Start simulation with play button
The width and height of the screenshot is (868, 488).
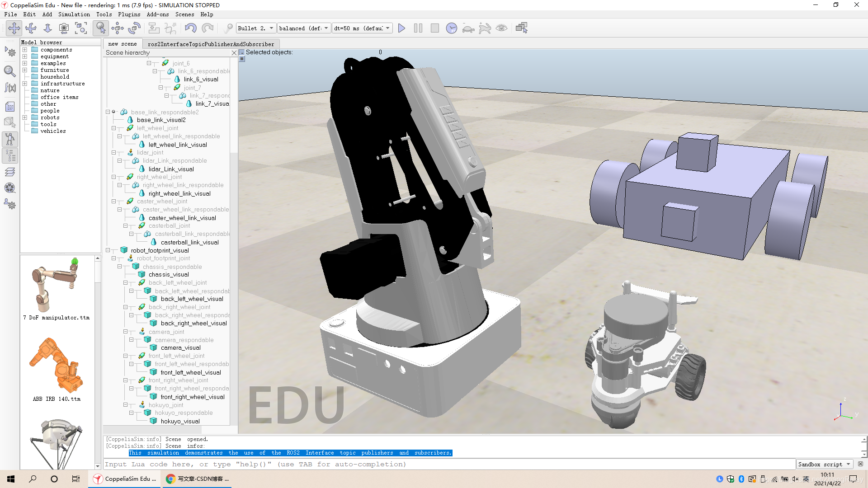point(401,28)
